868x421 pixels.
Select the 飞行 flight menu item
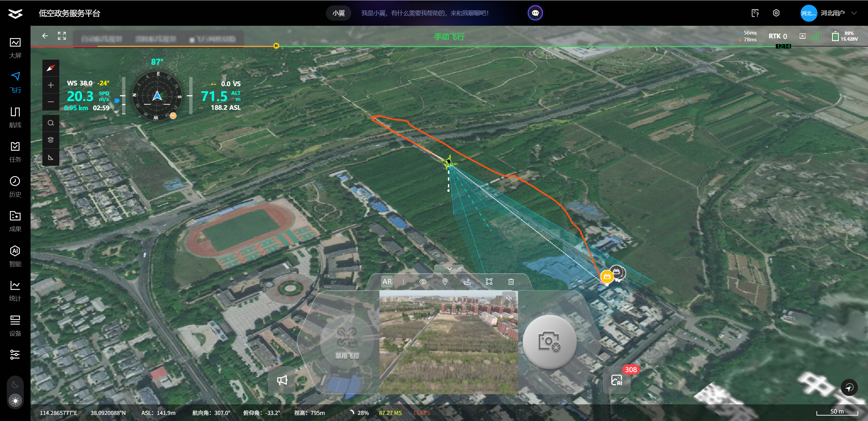[15, 82]
